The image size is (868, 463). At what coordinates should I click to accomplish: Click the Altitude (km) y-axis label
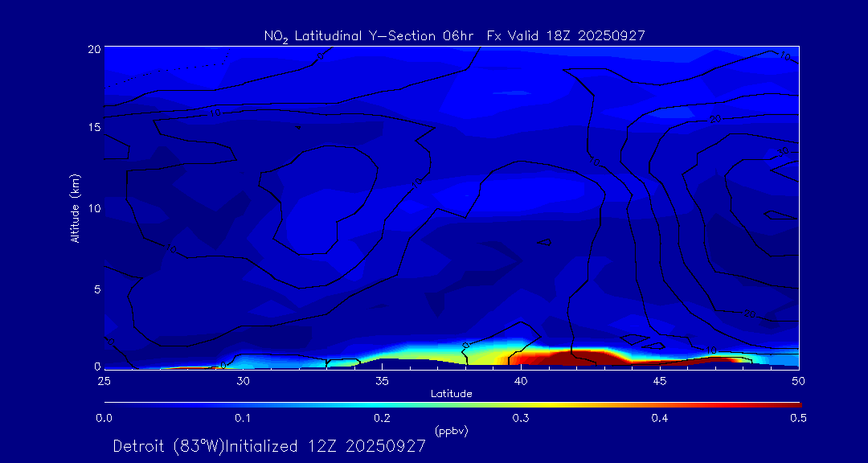click(76, 208)
